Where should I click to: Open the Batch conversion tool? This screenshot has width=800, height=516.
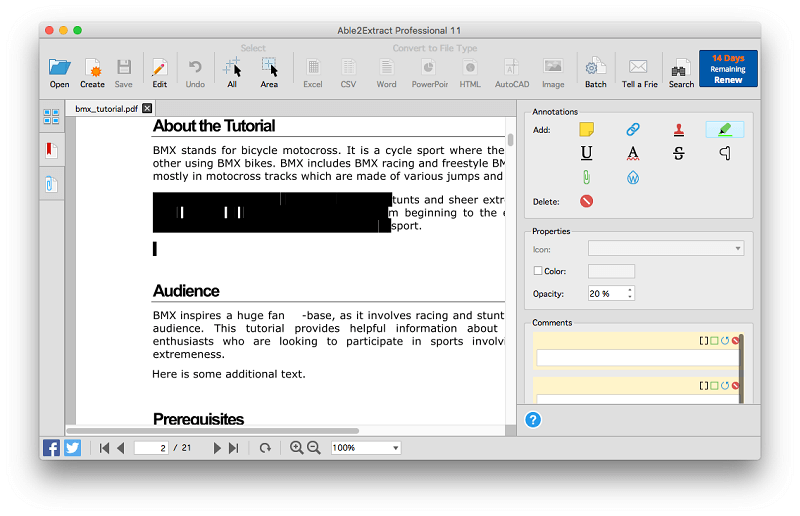pos(595,73)
